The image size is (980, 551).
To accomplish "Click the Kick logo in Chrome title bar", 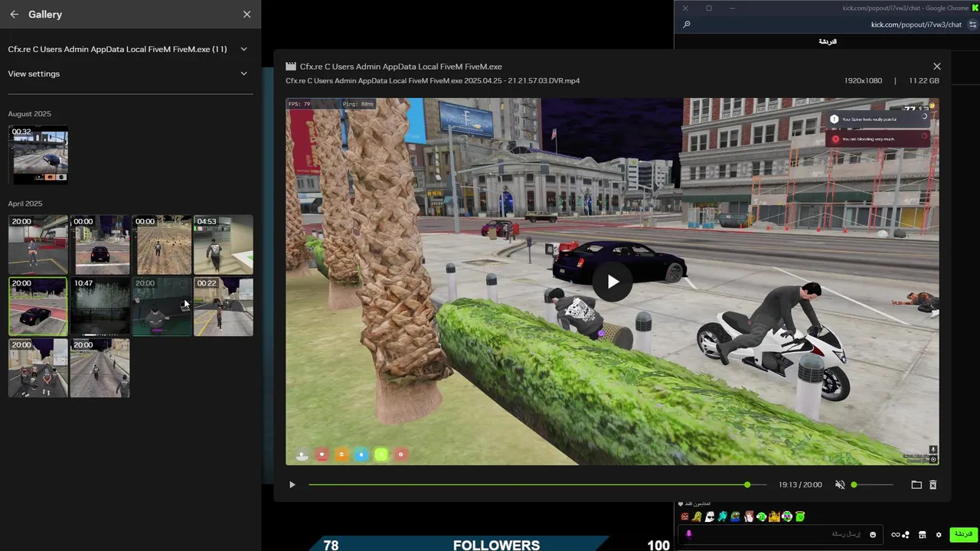I will click(x=975, y=8).
